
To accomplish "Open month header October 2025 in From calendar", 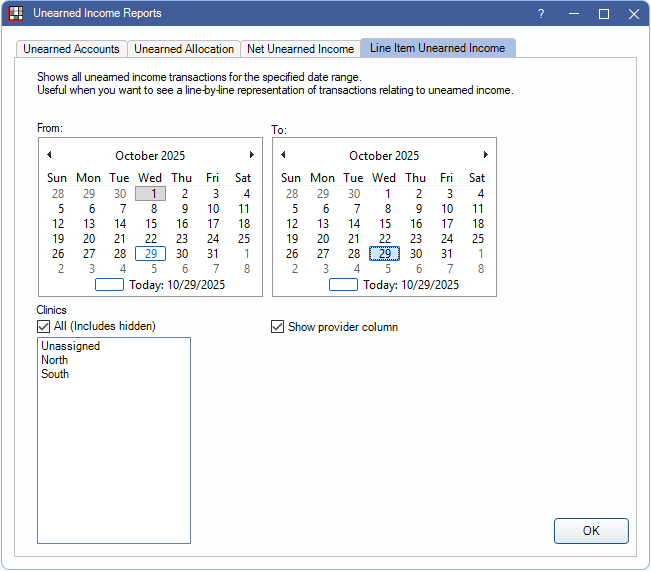I will click(x=150, y=156).
